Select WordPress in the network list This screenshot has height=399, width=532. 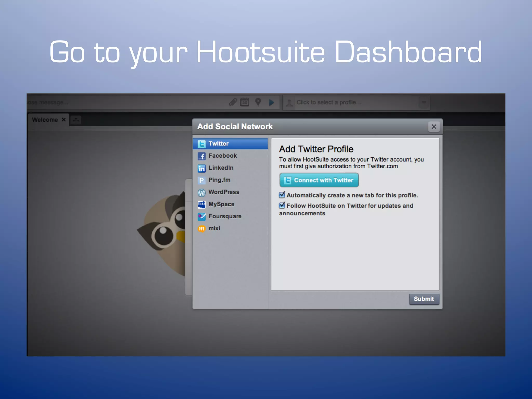click(230, 192)
